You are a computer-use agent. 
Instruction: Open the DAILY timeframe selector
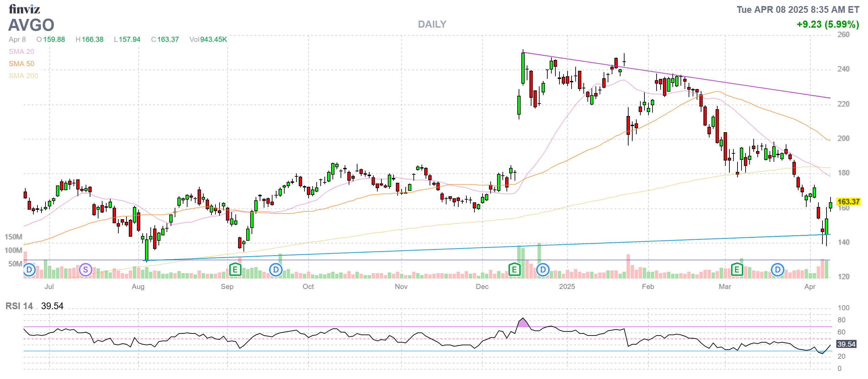coord(432,24)
